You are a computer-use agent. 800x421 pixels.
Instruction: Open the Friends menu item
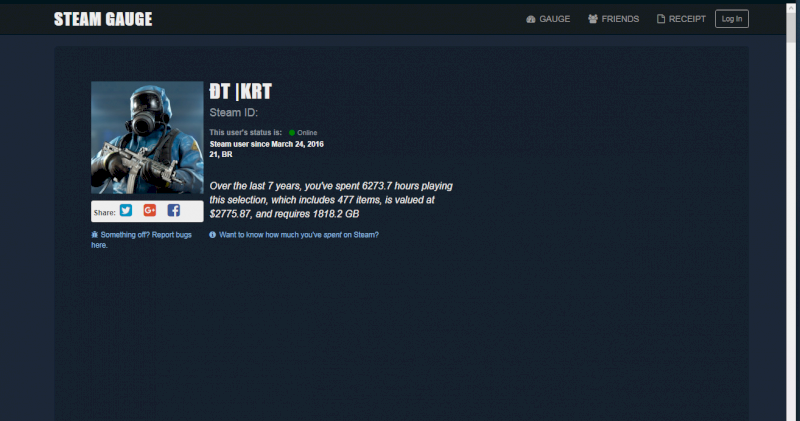pyautogui.click(x=613, y=19)
